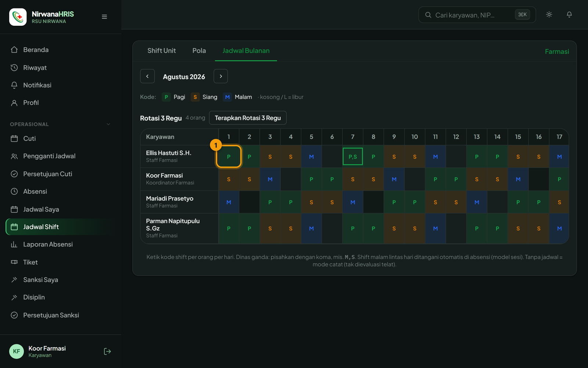
Task: Click the logout icon next to Koor Farmasi
Action: click(107, 351)
